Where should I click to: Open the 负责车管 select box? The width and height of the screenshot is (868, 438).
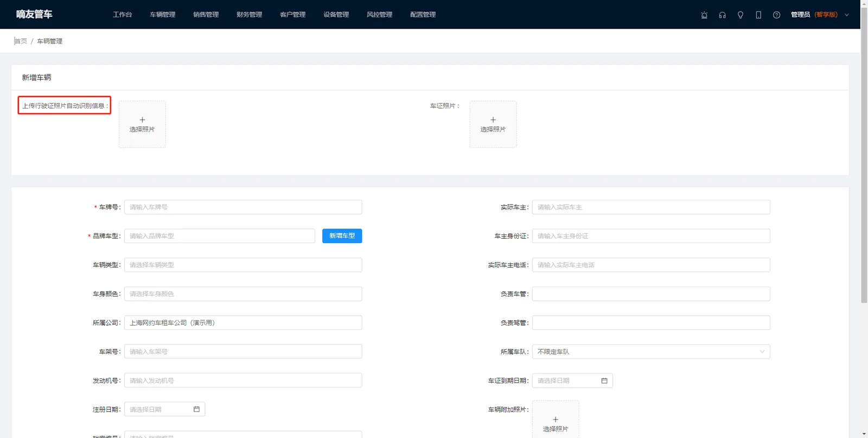click(x=651, y=294)
